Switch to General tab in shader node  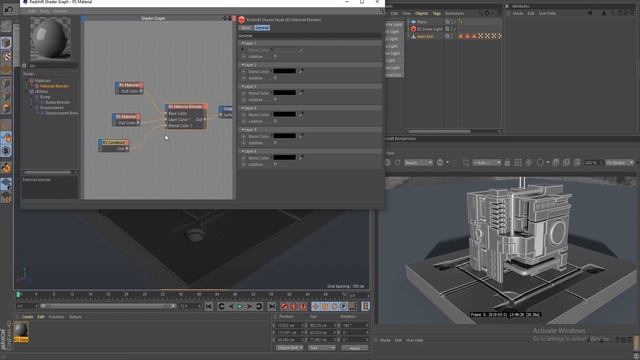[x=262, y=28]
